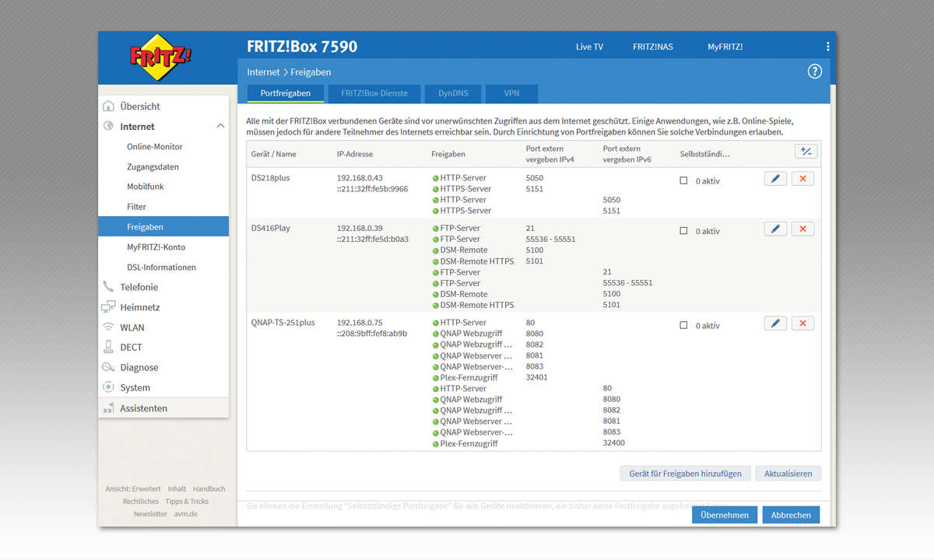Click the port range 55536 - 55551 in IPv4 column

click(x=551, y=239)
